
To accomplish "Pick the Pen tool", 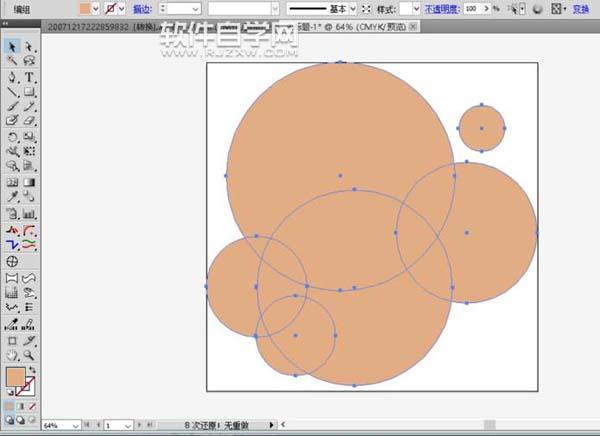I will 12,76.
